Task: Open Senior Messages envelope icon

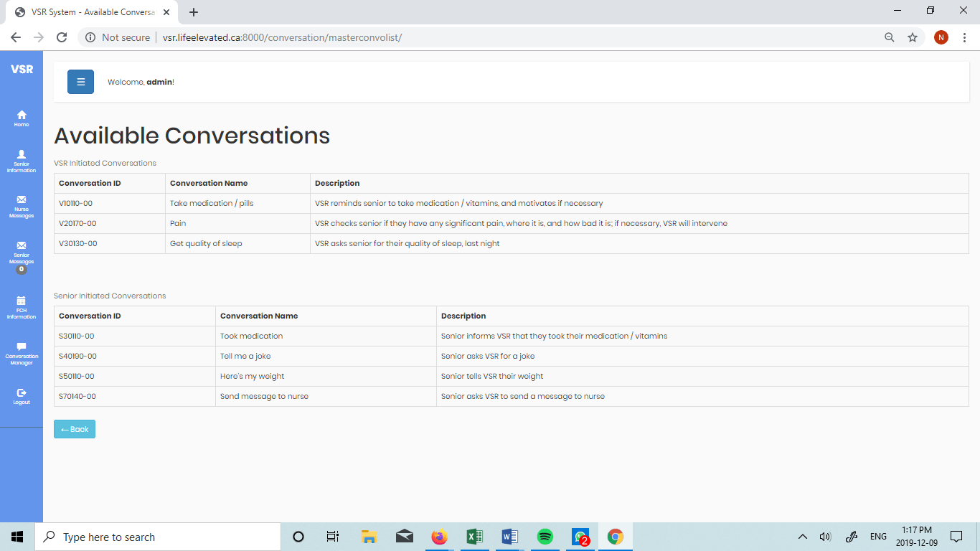Action: (22, 245)
